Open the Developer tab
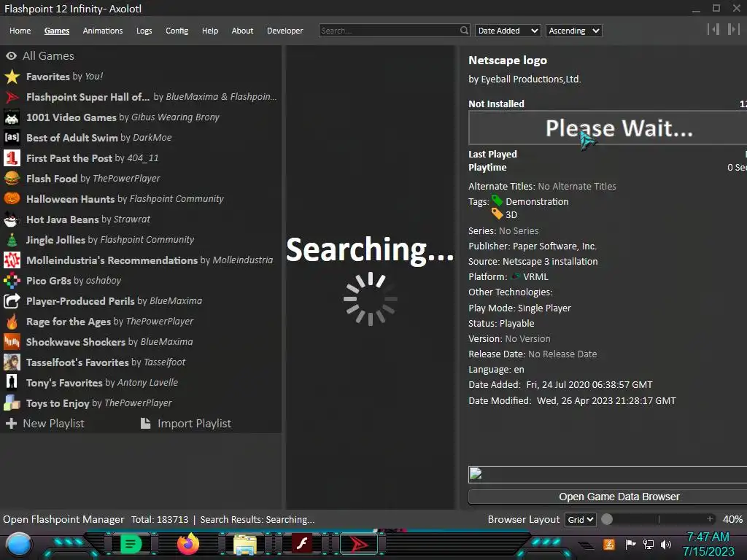Viewport: 747px width, 560px height. click(x=285, y=31)
